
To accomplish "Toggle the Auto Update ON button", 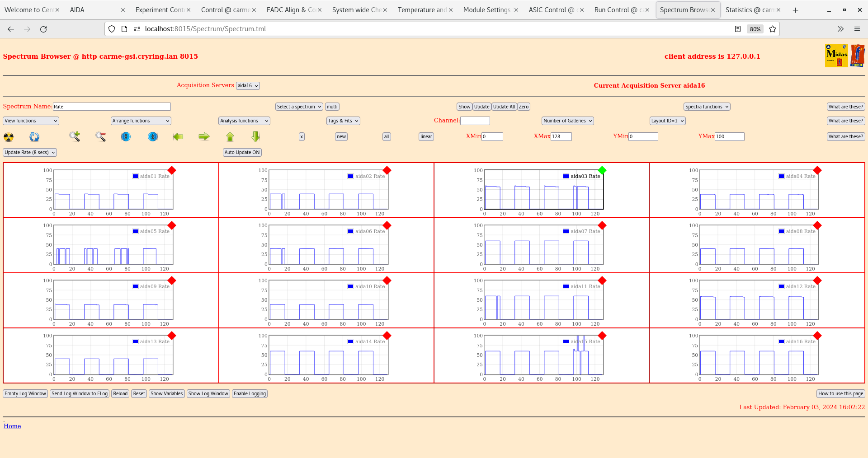I will (242, 153).
